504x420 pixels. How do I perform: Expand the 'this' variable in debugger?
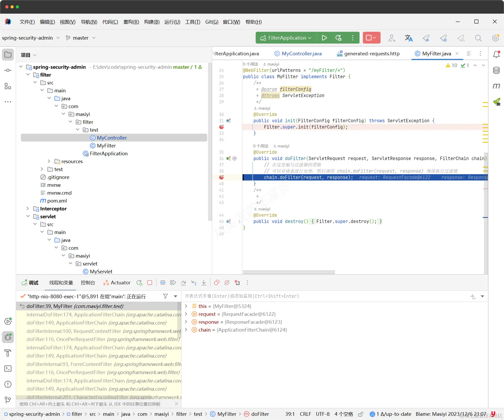(x=186, y=306)
